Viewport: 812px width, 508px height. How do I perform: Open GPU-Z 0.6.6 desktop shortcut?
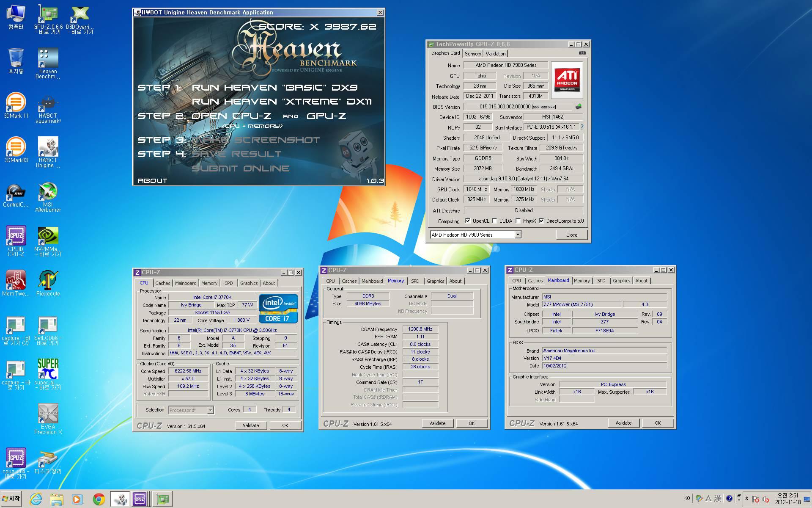48,19
